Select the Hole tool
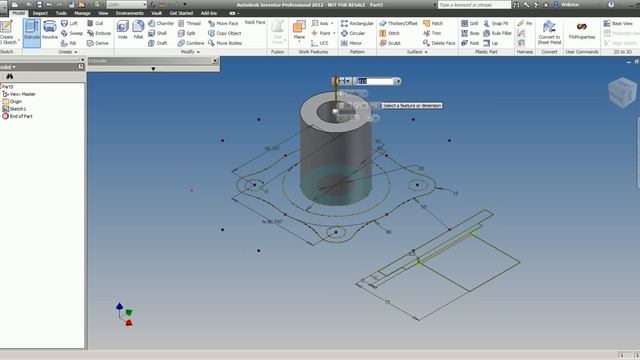The height and width of the screenshot is (360, 640). [x=122, y=30]
